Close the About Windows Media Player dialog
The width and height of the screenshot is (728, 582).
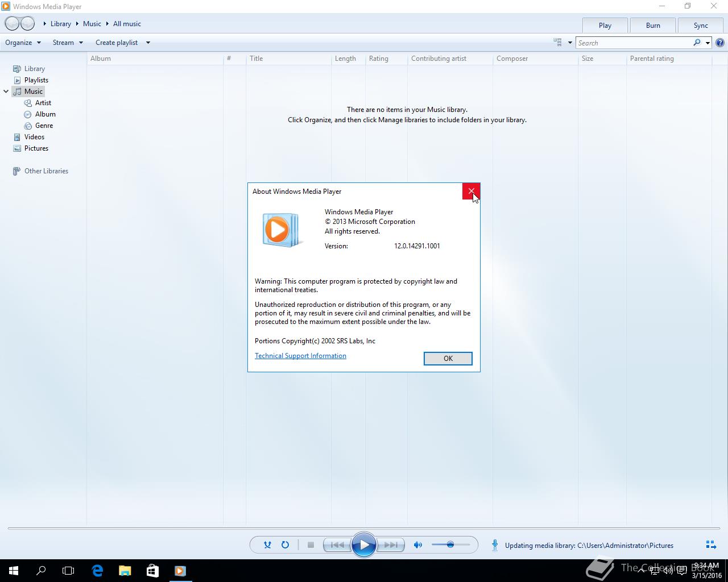click(471, 192)
